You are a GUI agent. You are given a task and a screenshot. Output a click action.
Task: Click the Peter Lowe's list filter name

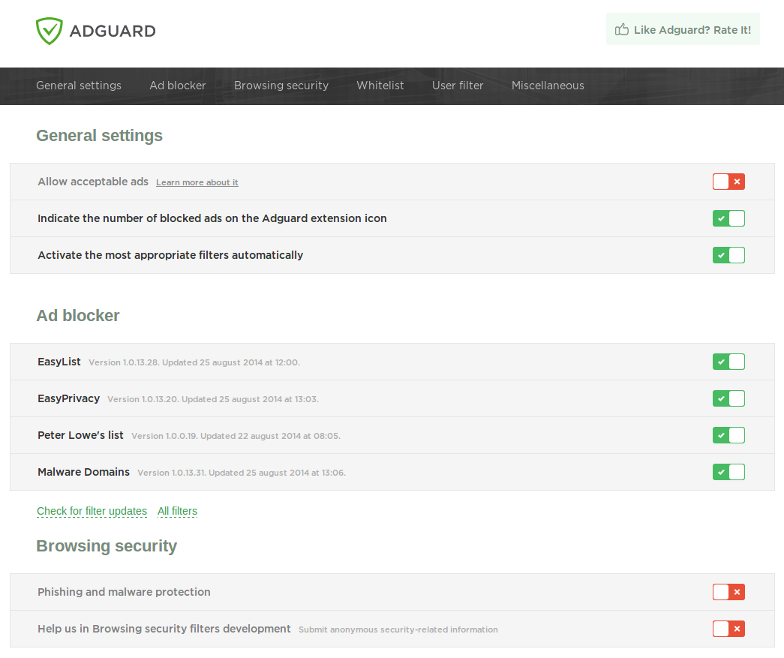pos(80,435)
